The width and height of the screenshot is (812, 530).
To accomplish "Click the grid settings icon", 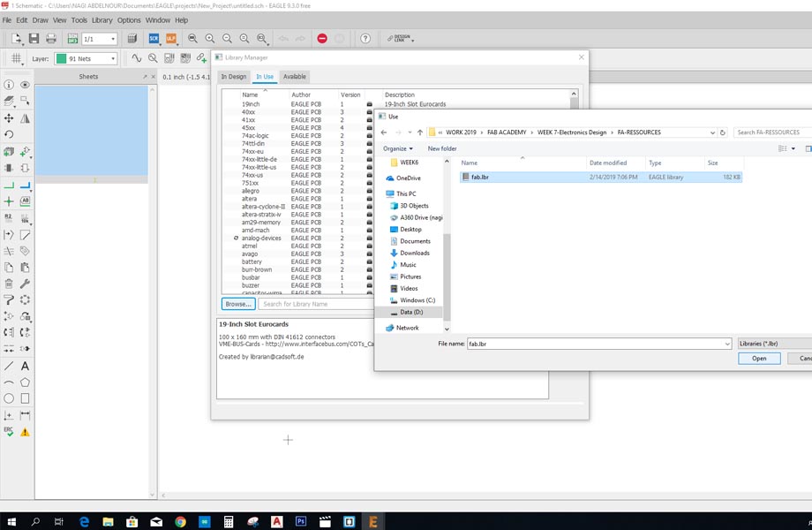I will pyautogui.click(x=17, y=58).
